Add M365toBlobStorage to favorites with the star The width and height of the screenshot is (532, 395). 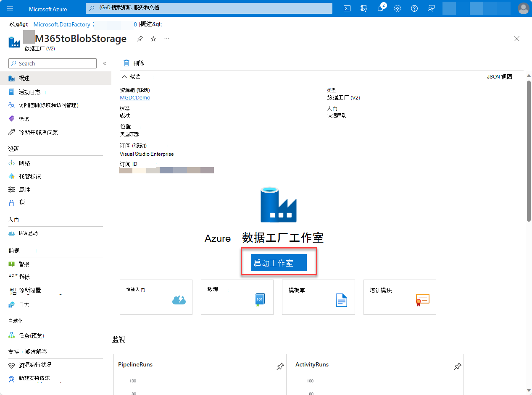[x=153, y=39]
